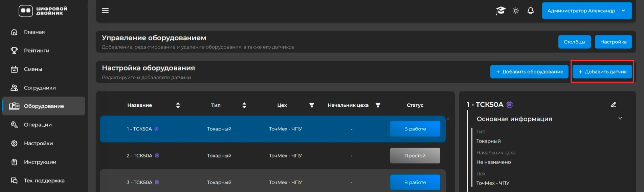Viewport: 644px width, 192px height.
Task: Collapse Основная информация section chevron
Action: (620, 119)
